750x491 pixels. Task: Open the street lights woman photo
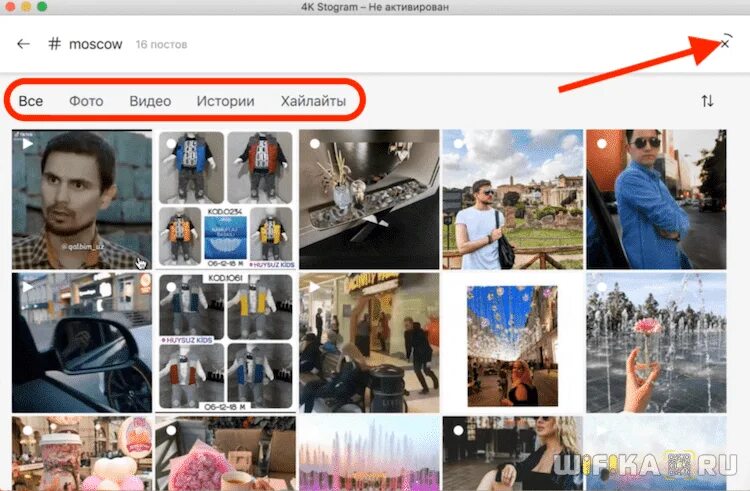pyautogui.click(x=513, y=343)
